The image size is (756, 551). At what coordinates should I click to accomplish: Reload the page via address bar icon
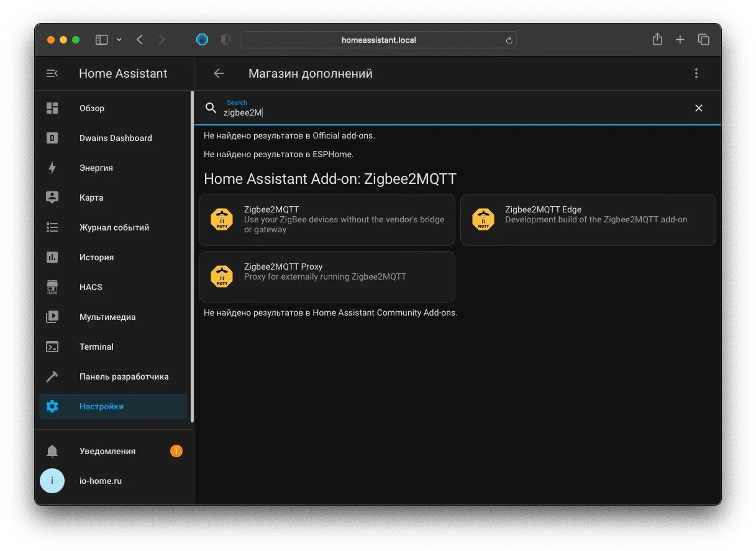click(509, 40)
